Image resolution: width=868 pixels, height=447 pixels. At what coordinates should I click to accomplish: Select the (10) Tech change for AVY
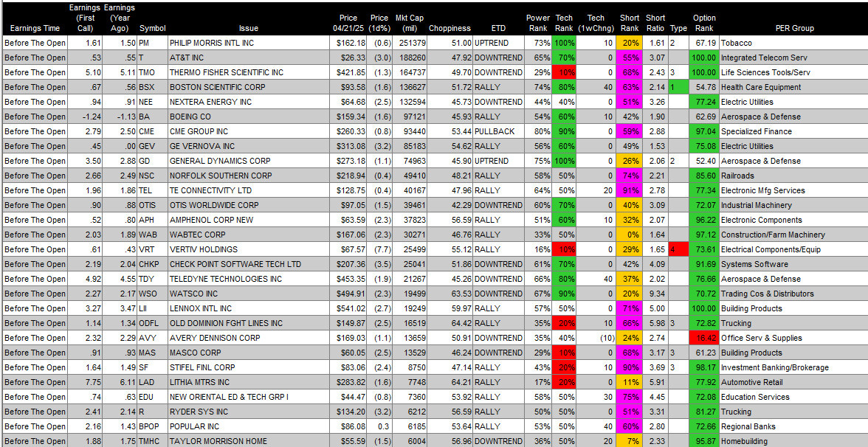[x=596, y=338]
